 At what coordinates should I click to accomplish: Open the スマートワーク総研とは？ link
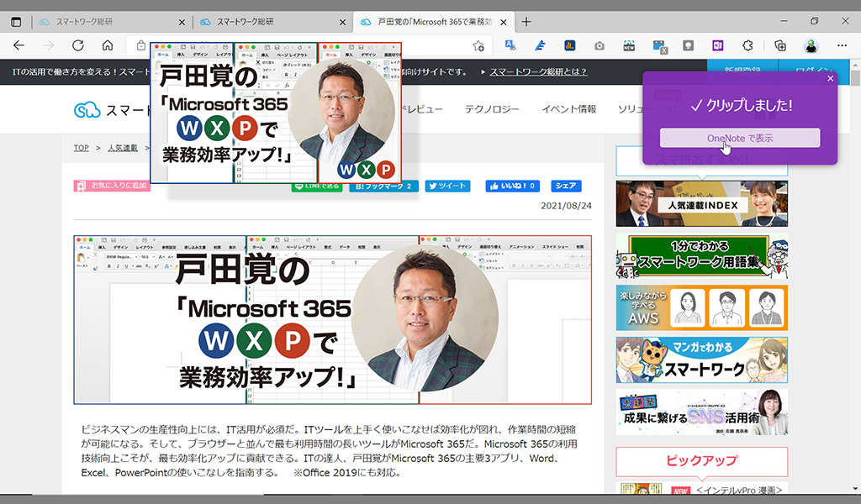pyautogui.click(x=538, y=72)
